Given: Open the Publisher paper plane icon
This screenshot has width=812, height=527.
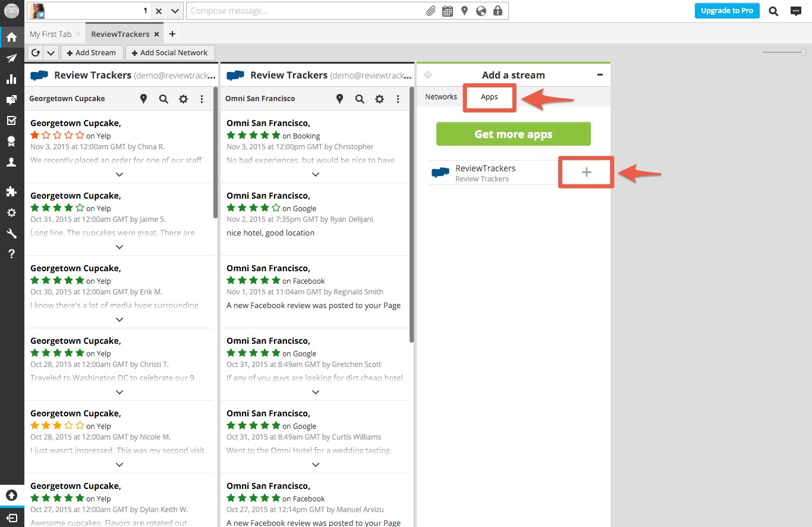Looking at the screenshot, I should click(x=11, y=58).
